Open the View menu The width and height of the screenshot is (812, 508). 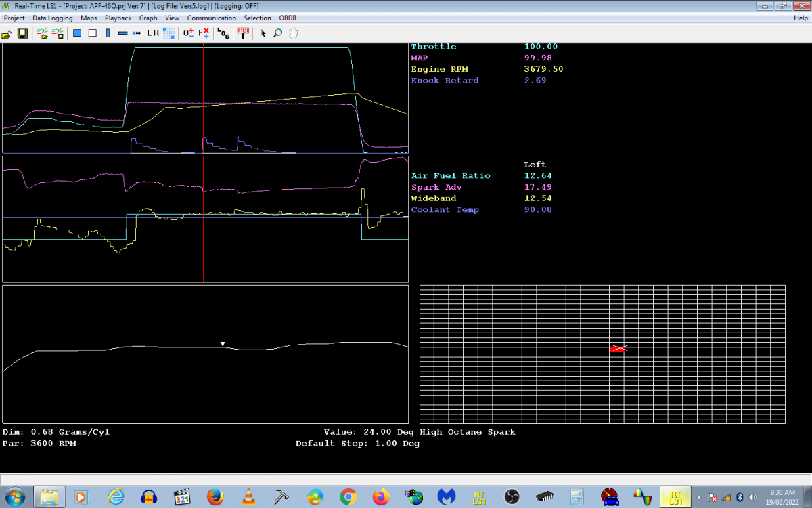point(172,18)
